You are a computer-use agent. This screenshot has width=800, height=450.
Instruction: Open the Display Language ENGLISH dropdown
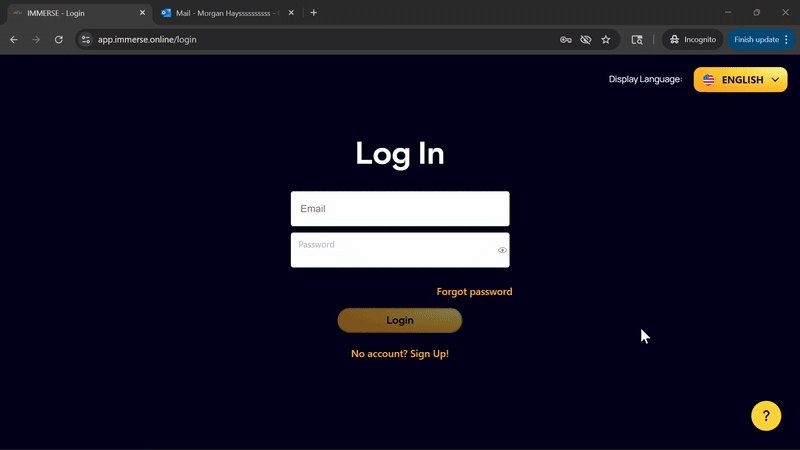(x=740, y=80)
